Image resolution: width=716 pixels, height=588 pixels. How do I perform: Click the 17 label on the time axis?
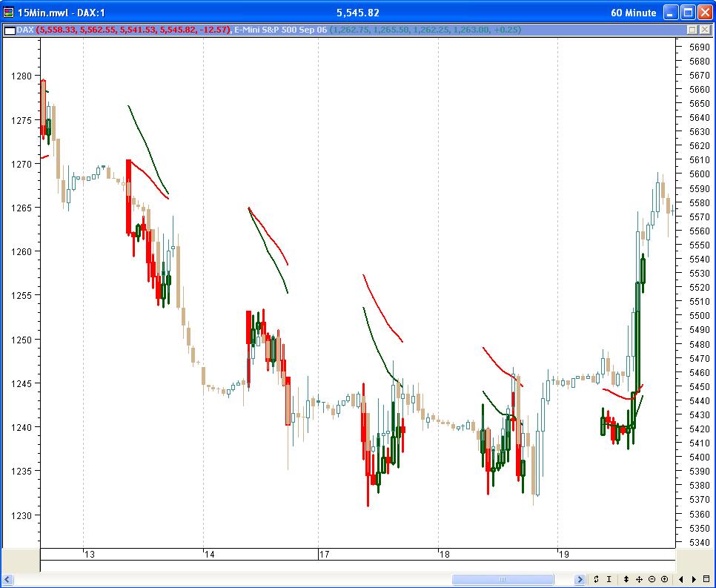click(326, 553)
